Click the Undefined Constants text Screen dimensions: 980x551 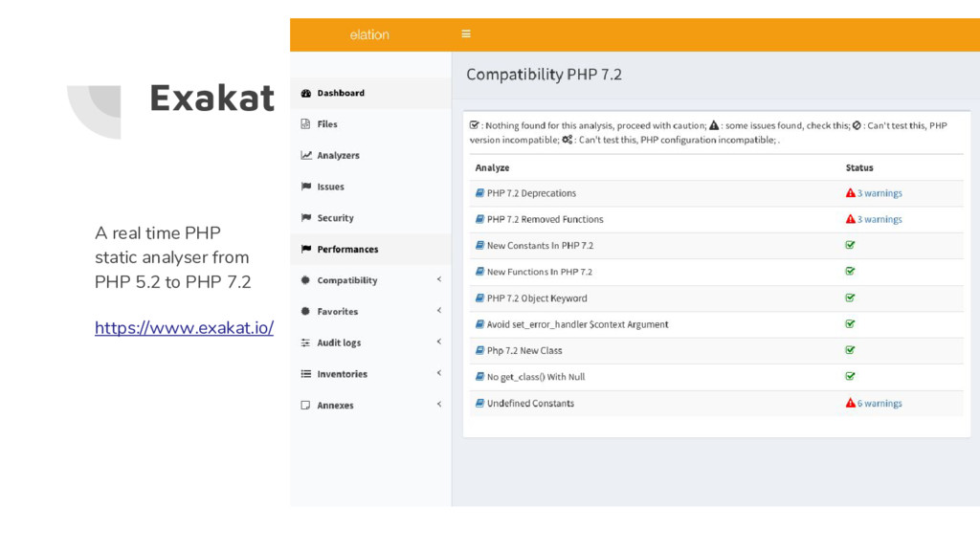530,403
